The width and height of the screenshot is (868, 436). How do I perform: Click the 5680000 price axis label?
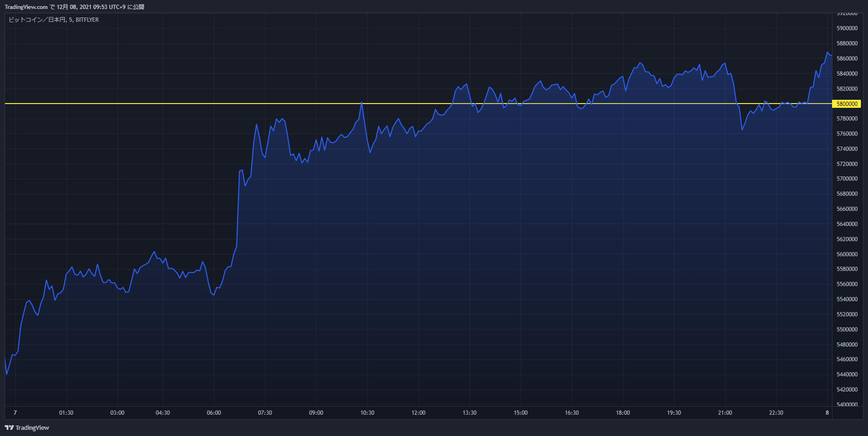pos(847,194)
